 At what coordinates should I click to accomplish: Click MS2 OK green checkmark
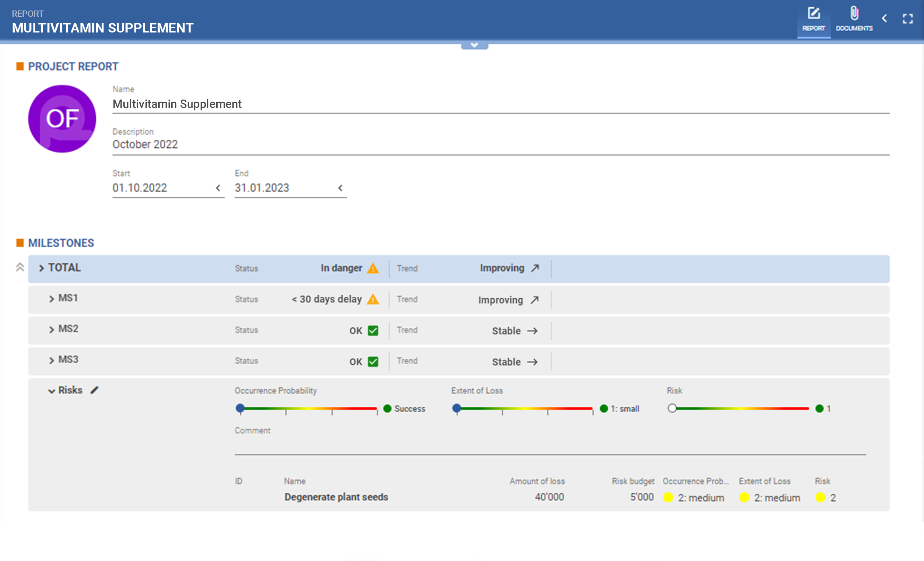point(373,330)
